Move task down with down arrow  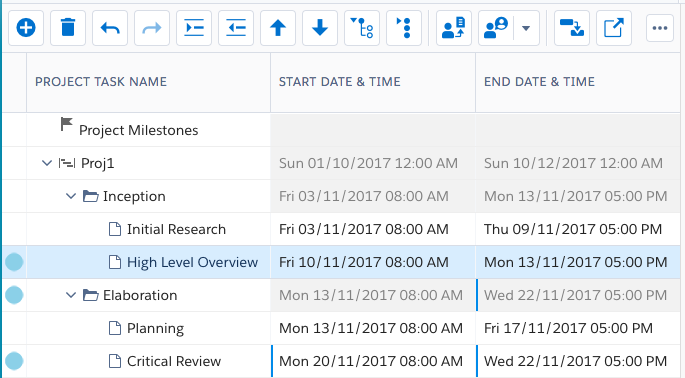pyautogui.click(x=320, y=28)
